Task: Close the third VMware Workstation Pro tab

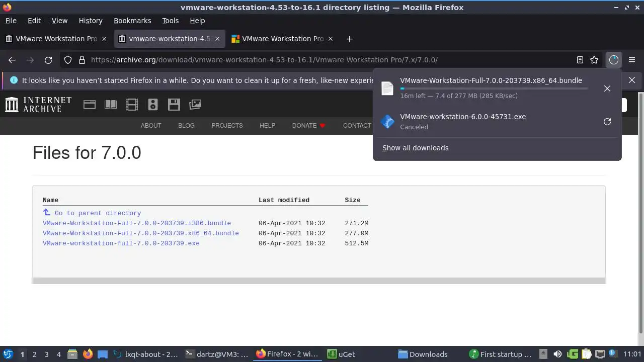Action: pos(331,39)
